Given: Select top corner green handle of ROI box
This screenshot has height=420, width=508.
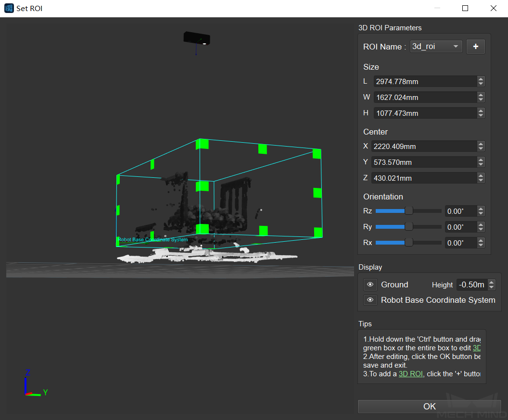Looking at the screenshot, I should (x=203, y=144).
